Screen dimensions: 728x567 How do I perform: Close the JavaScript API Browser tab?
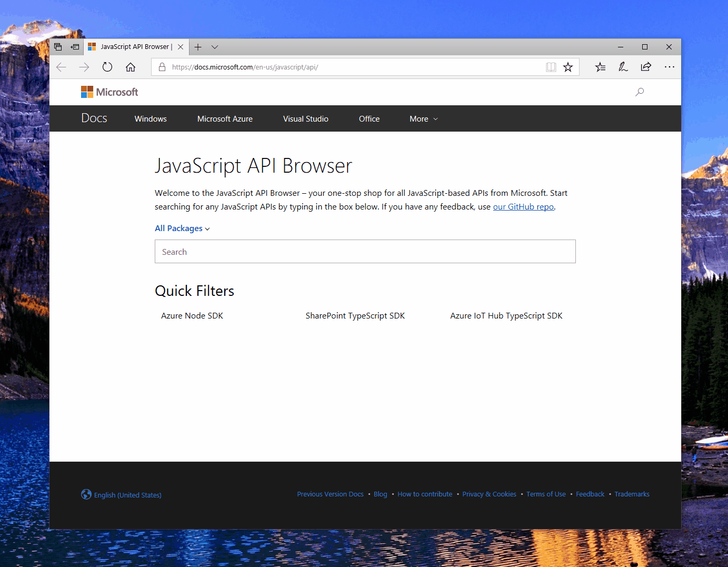(x=181, y=47)
